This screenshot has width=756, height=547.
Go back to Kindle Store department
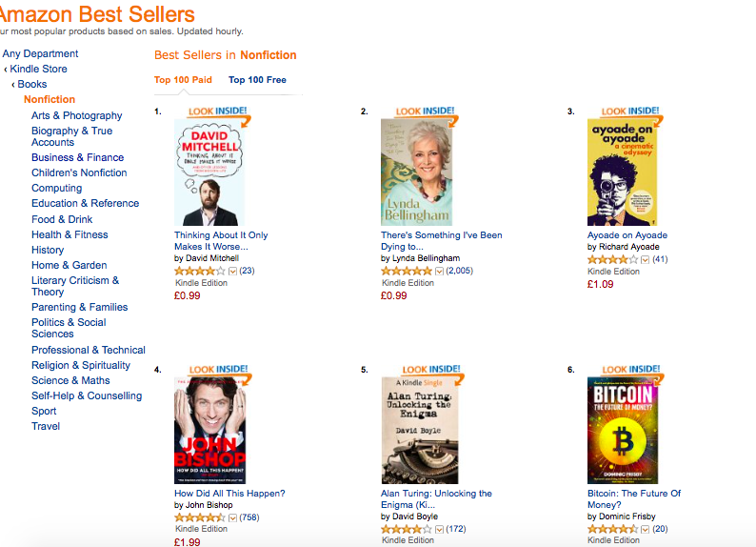click(39, 69)
